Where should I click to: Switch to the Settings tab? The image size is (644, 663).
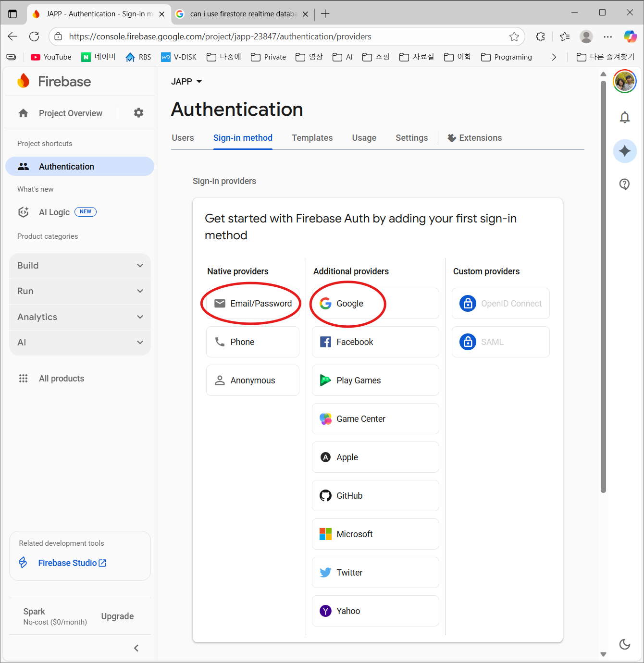[x=412, y=138]
